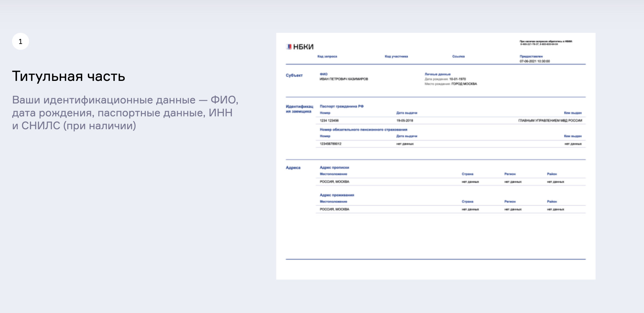Click «ГЛАВНЫМ УПРАВЛЕНИЕМ МВД РОССИИ» issuer text
Viewport: 644px width, 313px height.
(550, 120)
